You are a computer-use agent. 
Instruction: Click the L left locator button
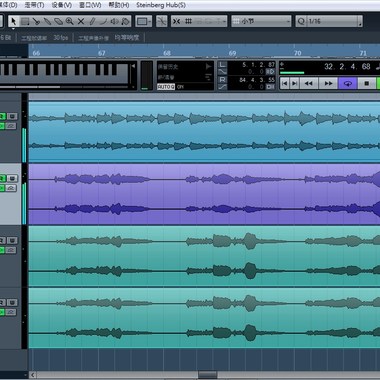point(222,64)
